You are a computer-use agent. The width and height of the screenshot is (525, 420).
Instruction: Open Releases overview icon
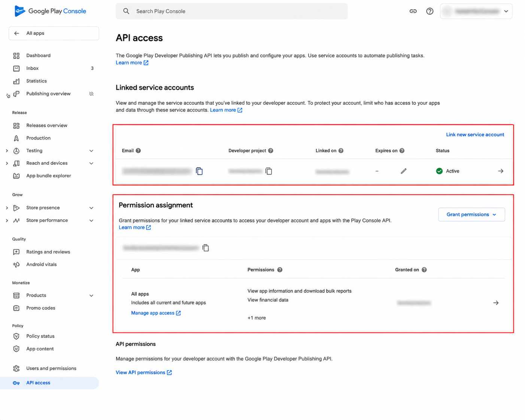16,126
